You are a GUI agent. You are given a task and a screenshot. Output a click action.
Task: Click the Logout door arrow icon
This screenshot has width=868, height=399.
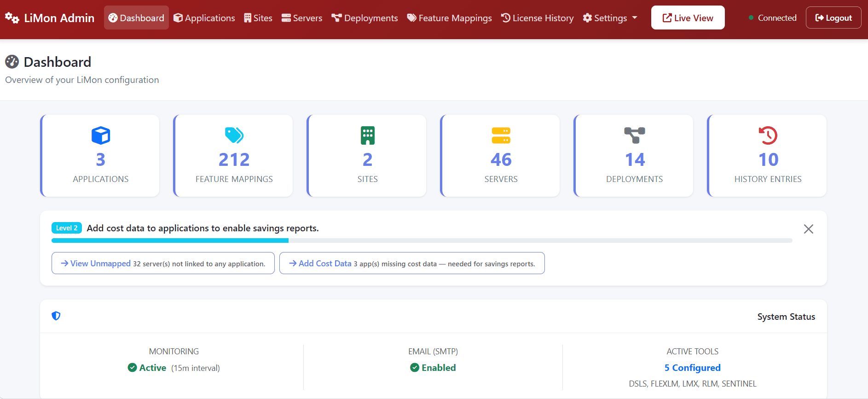[819, 18]
